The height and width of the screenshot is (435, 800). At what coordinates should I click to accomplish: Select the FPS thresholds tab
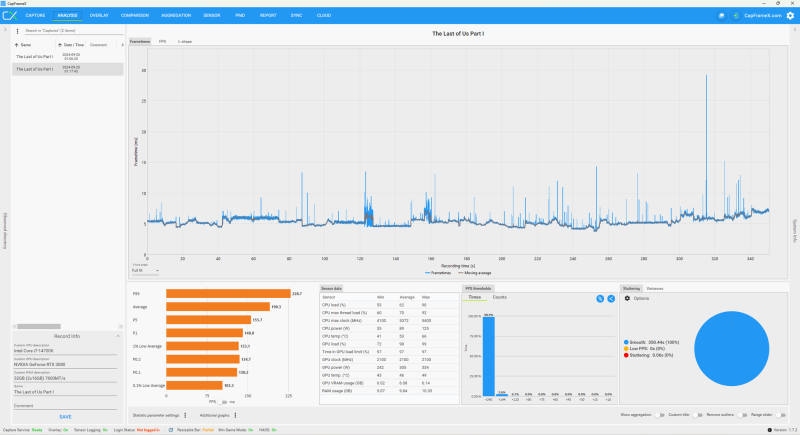tap(478, 289)
